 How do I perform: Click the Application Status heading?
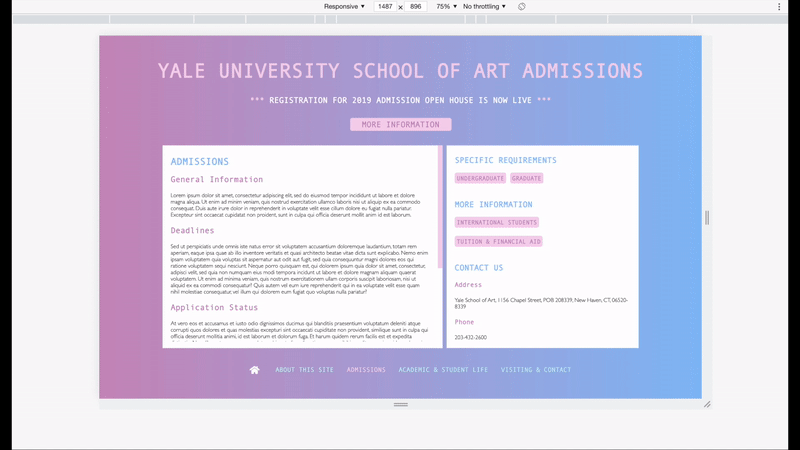(214, 308)
